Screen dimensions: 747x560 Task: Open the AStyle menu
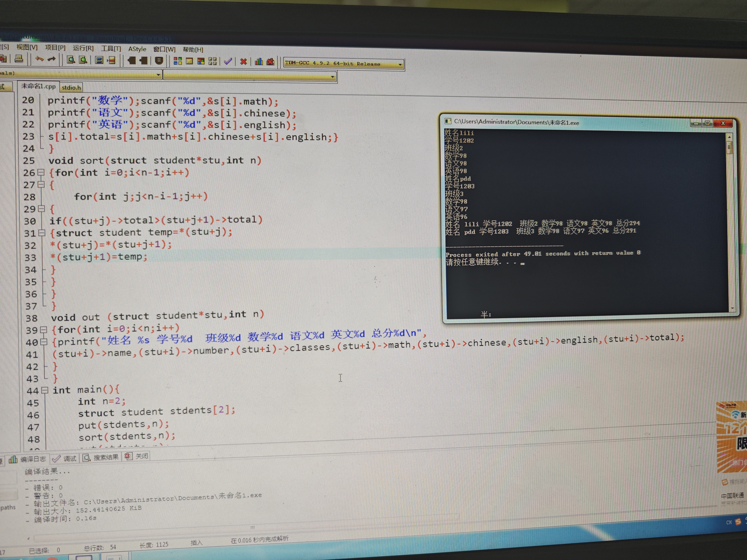click(137, 49)
